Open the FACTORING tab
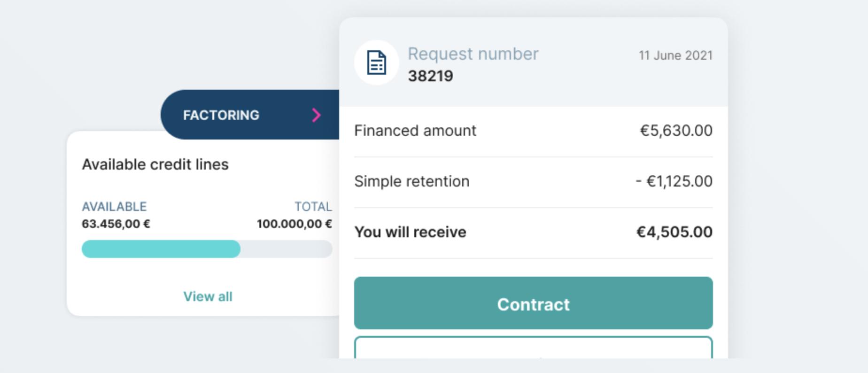This screenshot has width=868, height=373. [x=250, y=115]
